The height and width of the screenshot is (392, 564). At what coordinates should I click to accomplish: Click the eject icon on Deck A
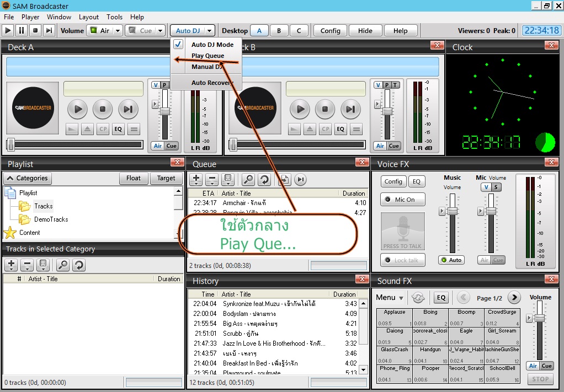click(x=87, y=129)
